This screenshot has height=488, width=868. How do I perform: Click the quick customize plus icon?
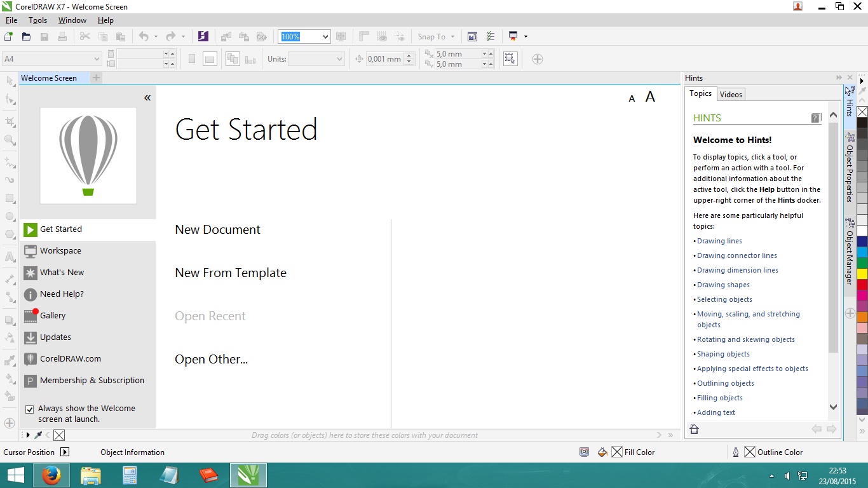[x=538, y=59]
